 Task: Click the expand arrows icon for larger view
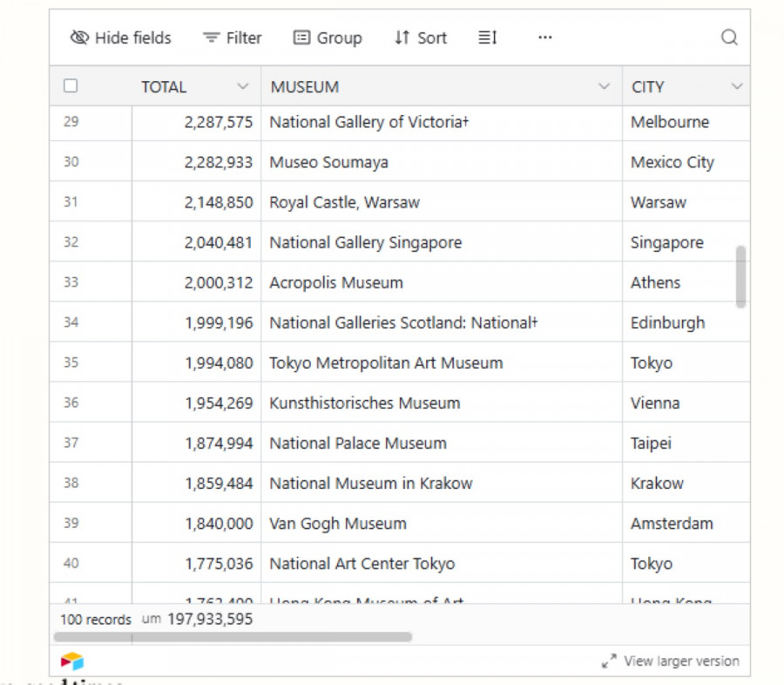pyautogui.click(x=609, y=661)
